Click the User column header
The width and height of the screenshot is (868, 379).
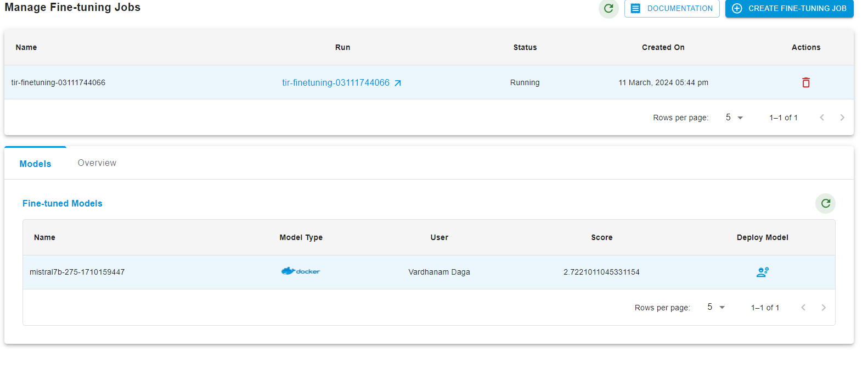[x=439, y=237]
